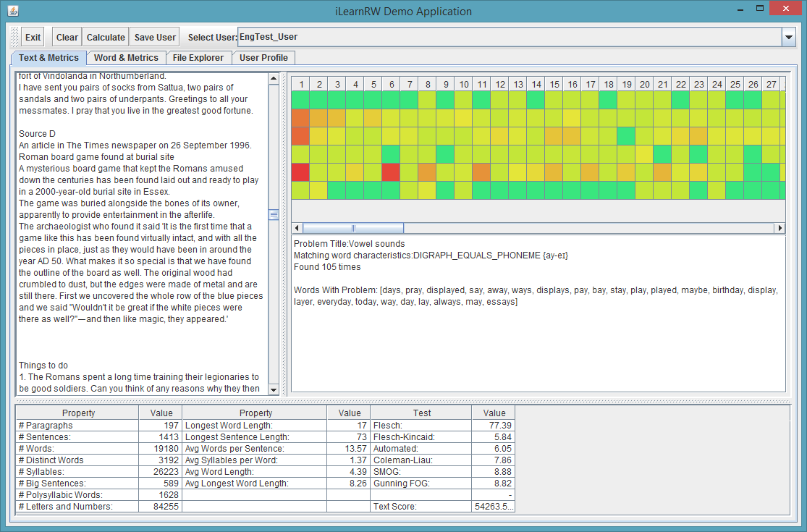Click heatmap horizontal scroll left arrow
Screen dimensions: 807x532
(x=297, y=228)
